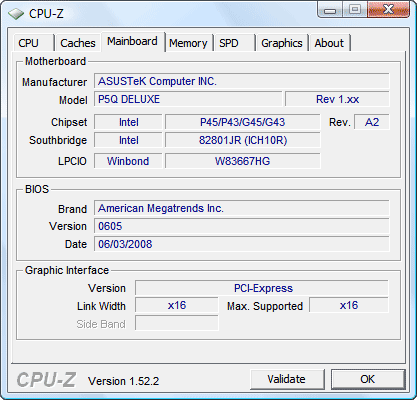Click the empty Side Band field
Screen dimensions: 417x400
click(x=177, y=323)
